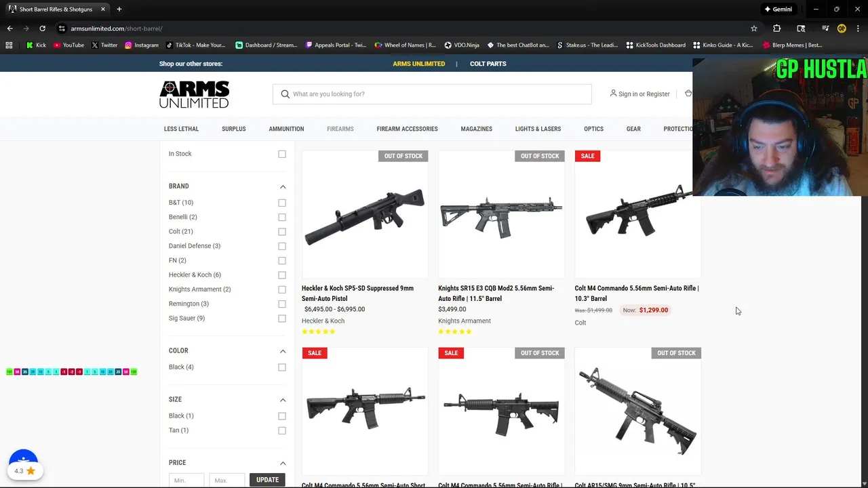The height and width of the screenshot is (488, 868).
Task: Check the B&T brand filter
Action: coord(282,203)
